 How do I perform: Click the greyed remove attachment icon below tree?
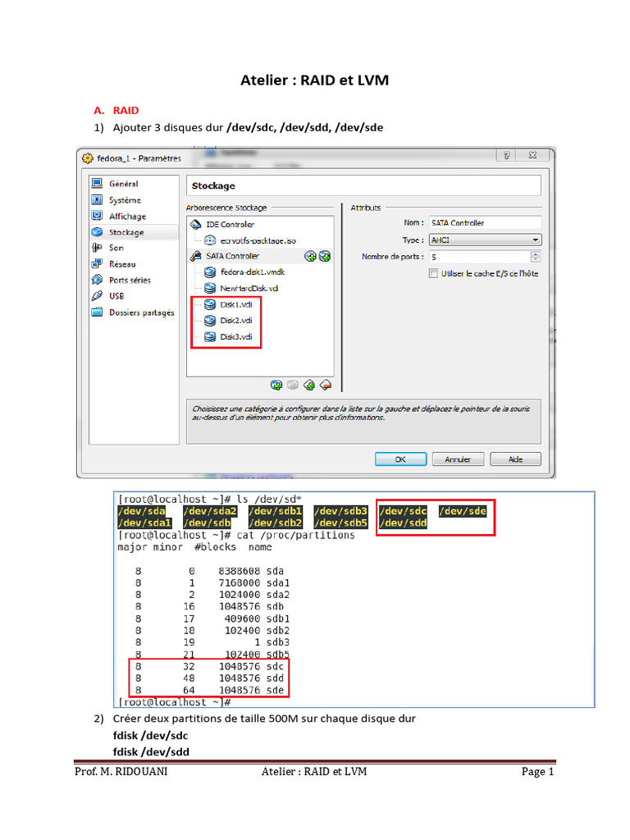click(x=293, y=386)
